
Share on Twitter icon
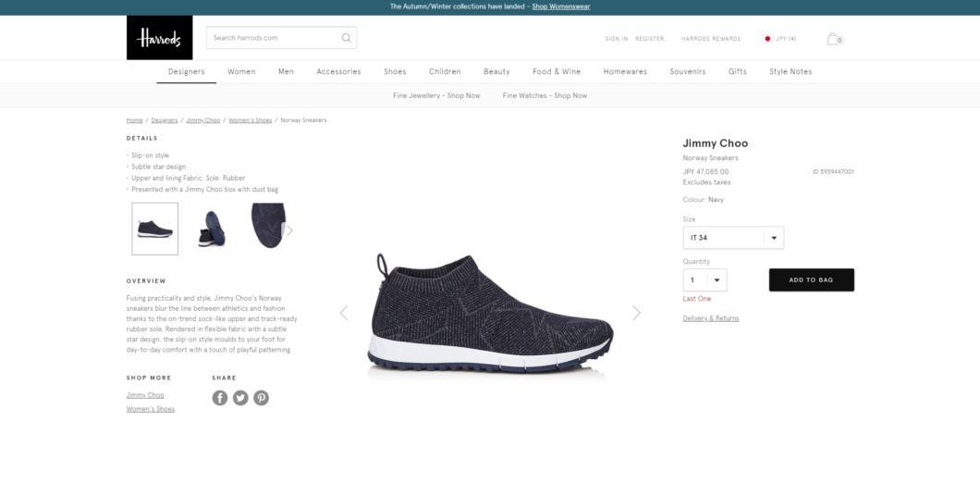coord(240,398)
